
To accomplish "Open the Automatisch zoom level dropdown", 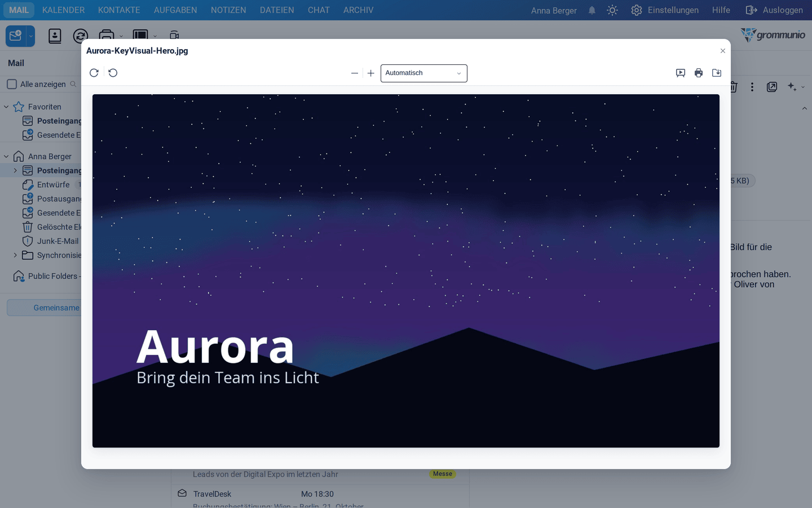I will click(x=424, y=73).
